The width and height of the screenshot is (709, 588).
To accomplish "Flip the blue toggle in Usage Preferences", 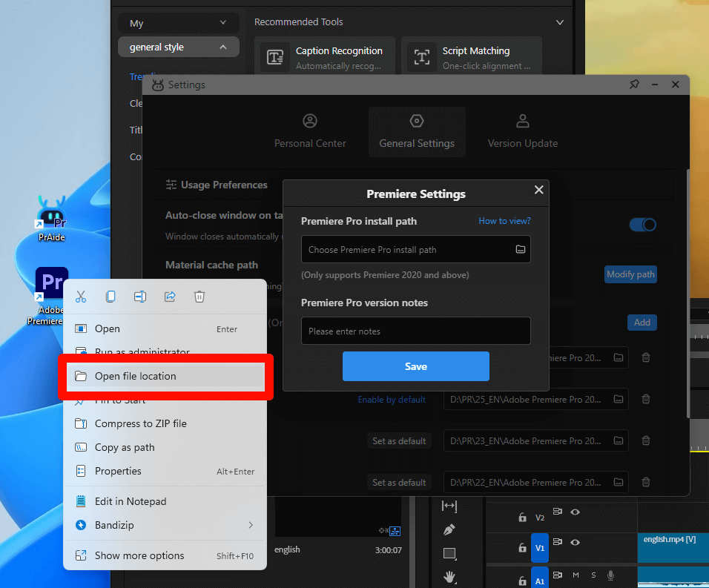I will (x=642, y=225).
